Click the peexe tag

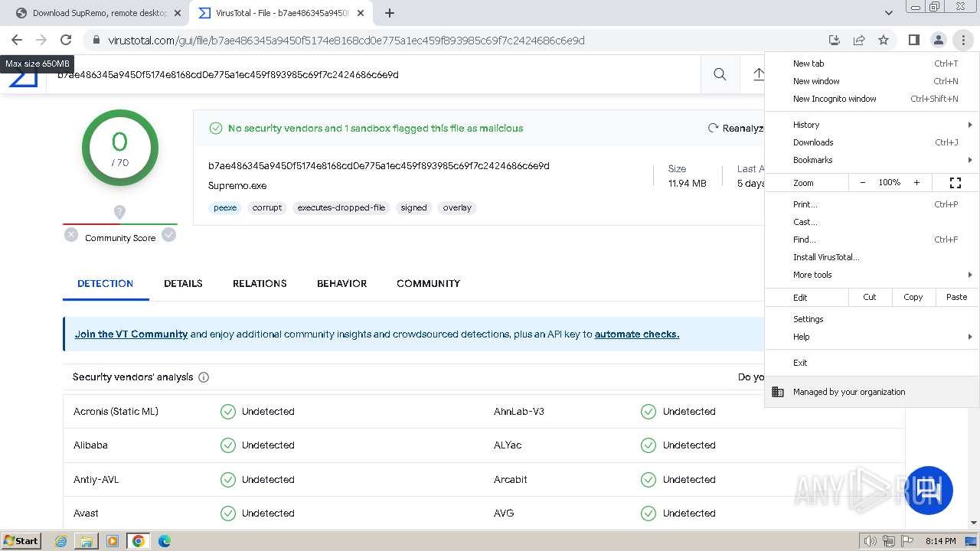225,207
